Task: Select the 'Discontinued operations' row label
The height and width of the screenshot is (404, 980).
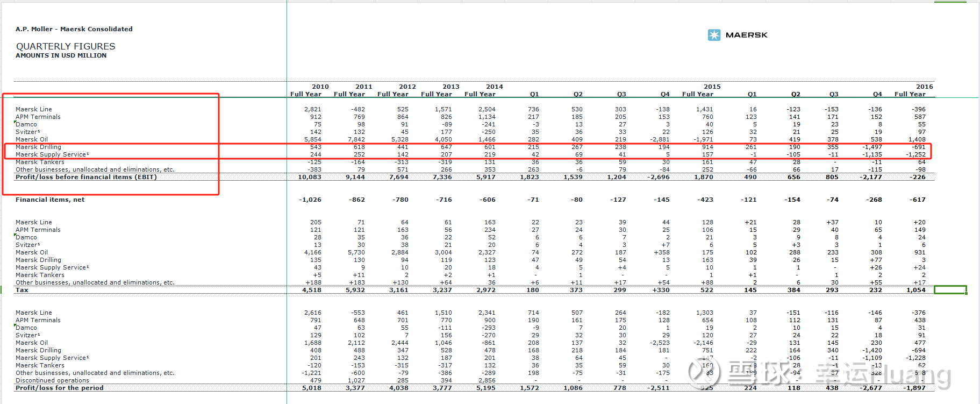Action: 52,380
